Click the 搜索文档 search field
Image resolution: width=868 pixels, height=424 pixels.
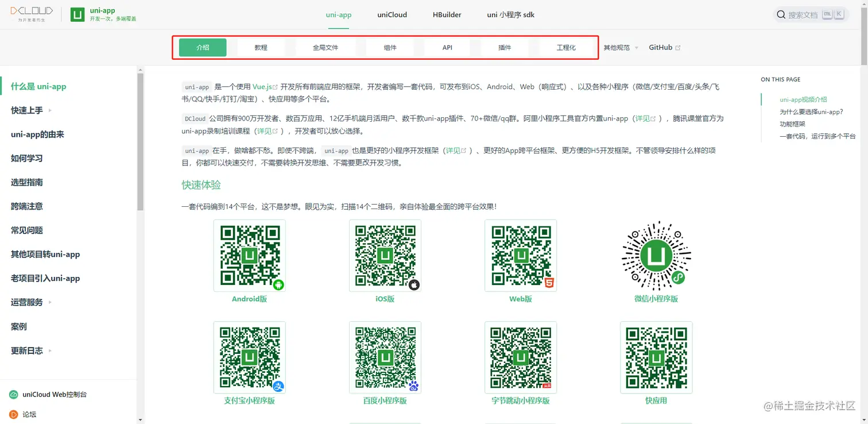811,15
